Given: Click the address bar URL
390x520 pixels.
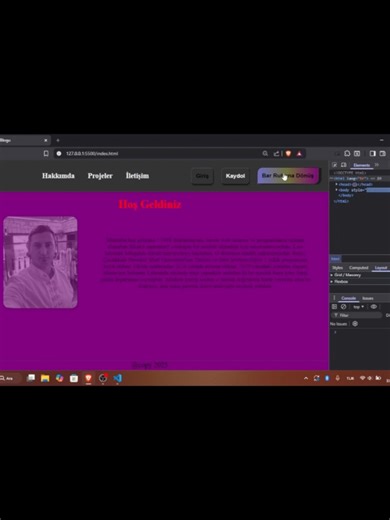Looking at the screenshot, I should point(92,153).
